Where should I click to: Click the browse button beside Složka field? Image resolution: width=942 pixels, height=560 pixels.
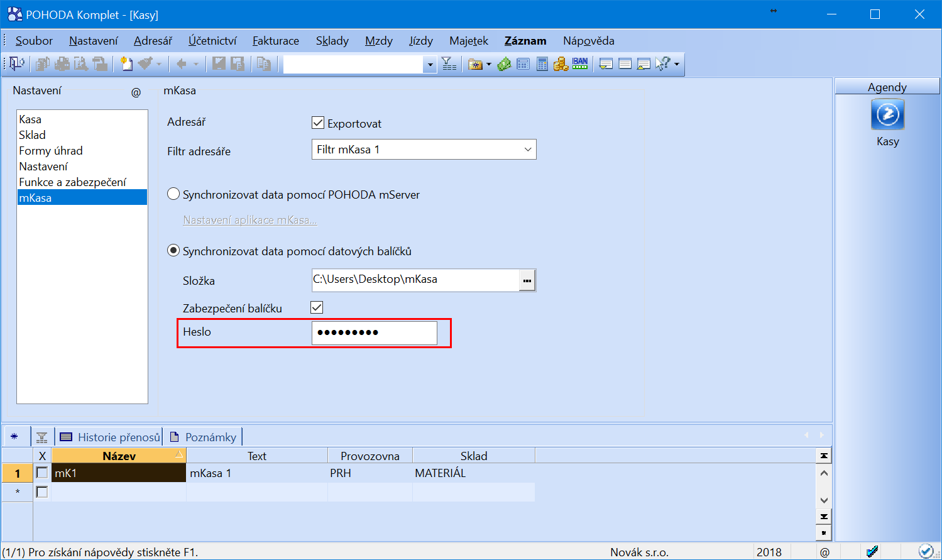pyautogui.click(x=527, y=280)
